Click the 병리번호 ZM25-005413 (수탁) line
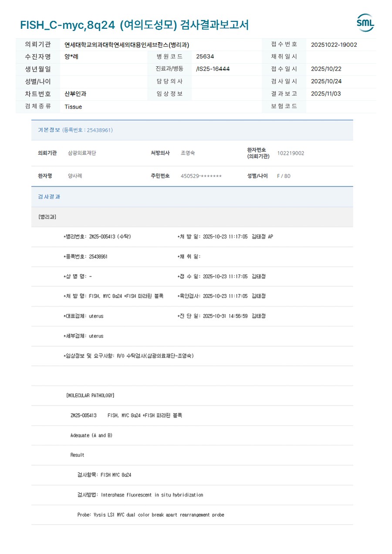This screenshot has width=392, height=554. (x=97, y=237)
